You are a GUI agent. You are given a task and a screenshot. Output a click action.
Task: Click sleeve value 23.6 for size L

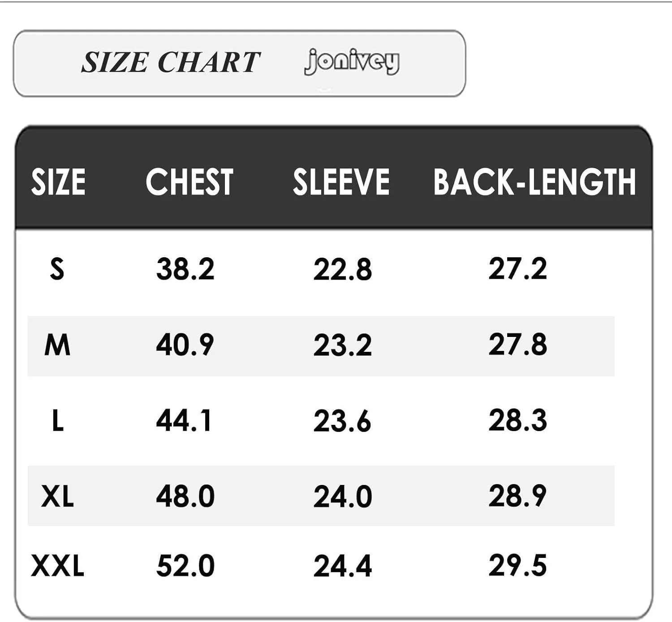pos(342,421)
